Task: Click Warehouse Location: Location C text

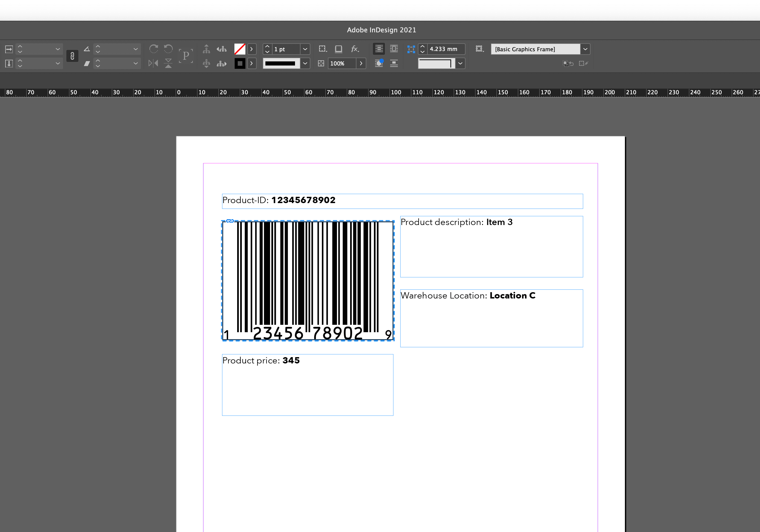Action: coord(468,296)
